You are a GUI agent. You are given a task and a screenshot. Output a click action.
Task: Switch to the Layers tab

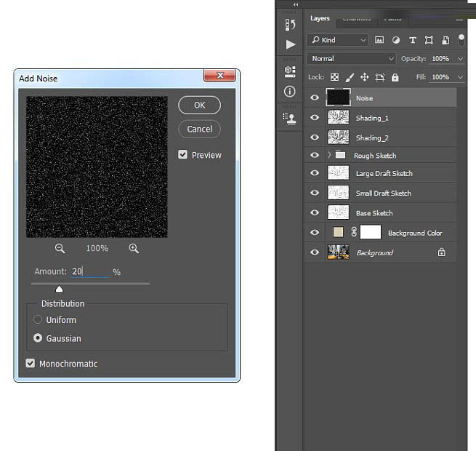[320, 18]
